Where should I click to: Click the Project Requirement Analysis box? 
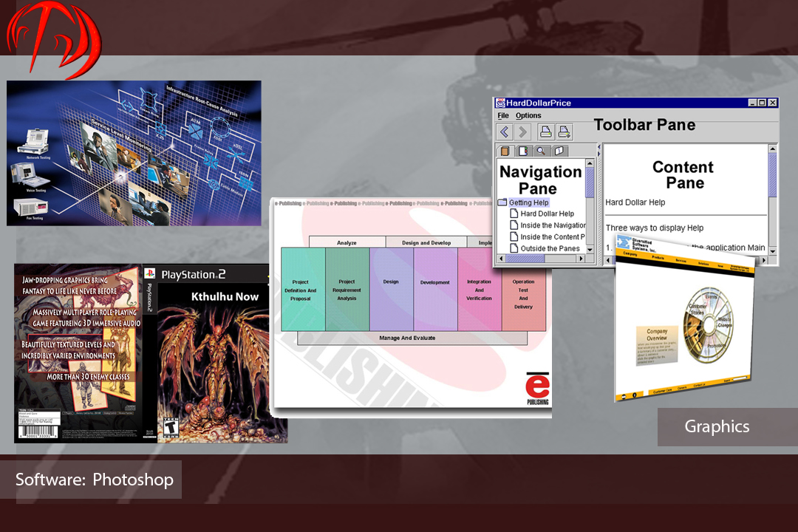tap(347, 289)
